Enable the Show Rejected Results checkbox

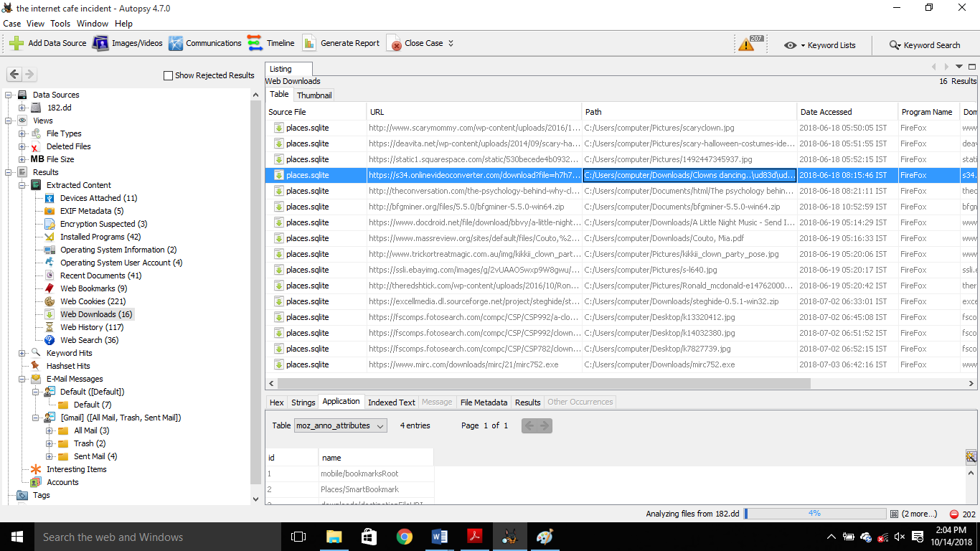pos(169,75)
